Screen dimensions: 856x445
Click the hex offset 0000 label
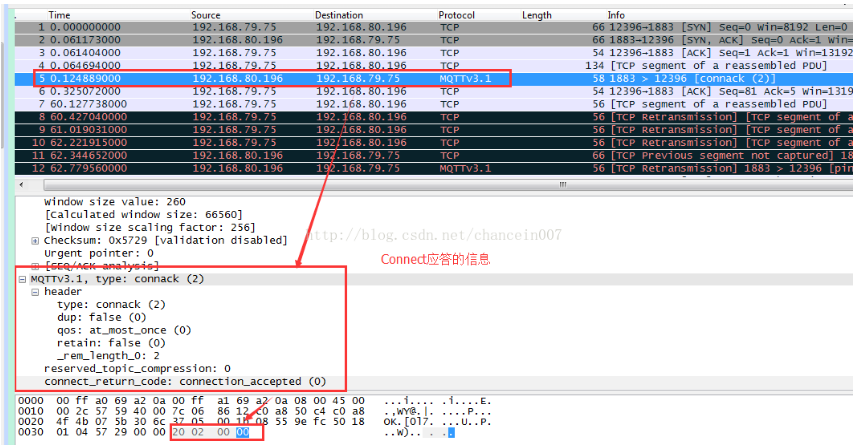point(31,401)
